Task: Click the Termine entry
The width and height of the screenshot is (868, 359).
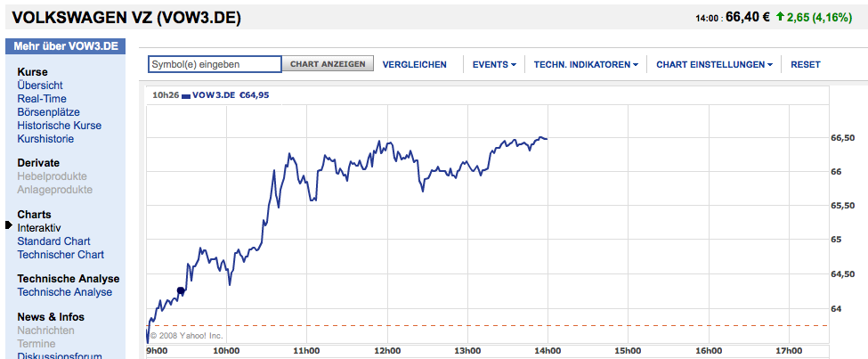Action: point(36,344)
